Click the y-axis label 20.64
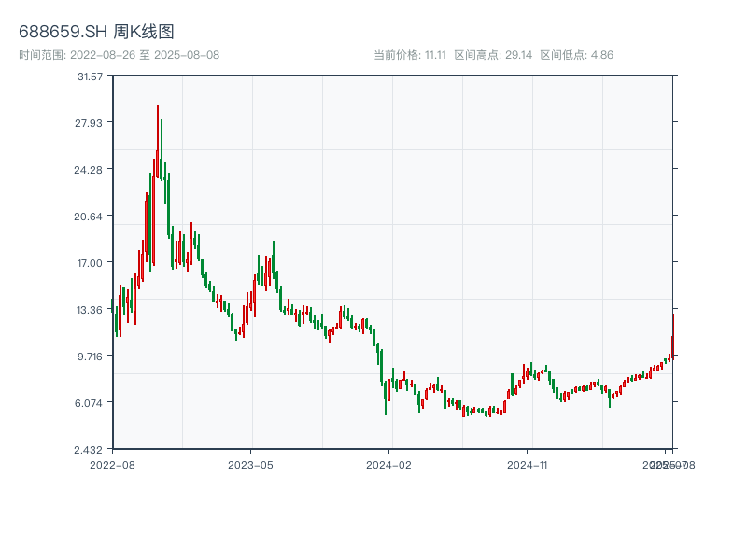Viewport: 747px width, 560px height. click(x=88, y=217)
